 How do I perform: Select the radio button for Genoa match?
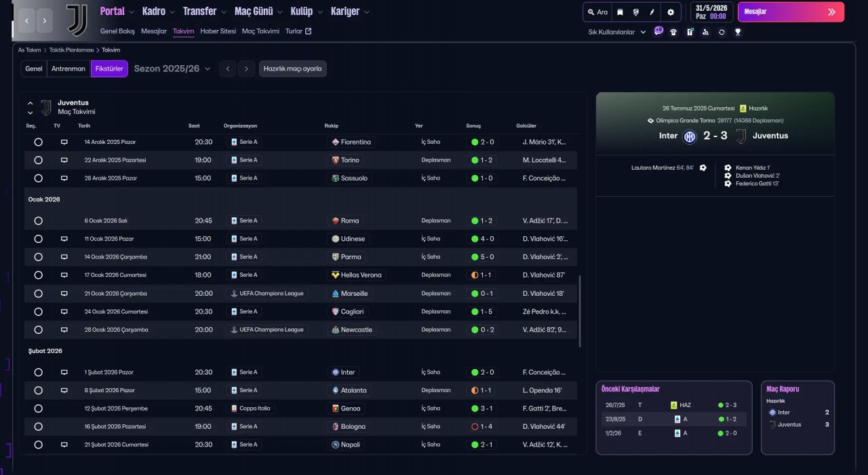(x=38, y=408)
